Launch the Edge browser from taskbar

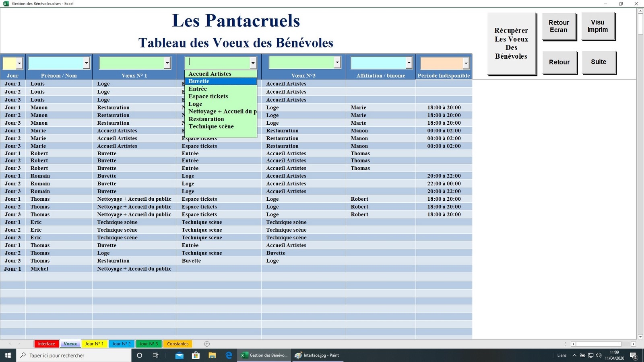pyautogui.click(x=229, y=355)
